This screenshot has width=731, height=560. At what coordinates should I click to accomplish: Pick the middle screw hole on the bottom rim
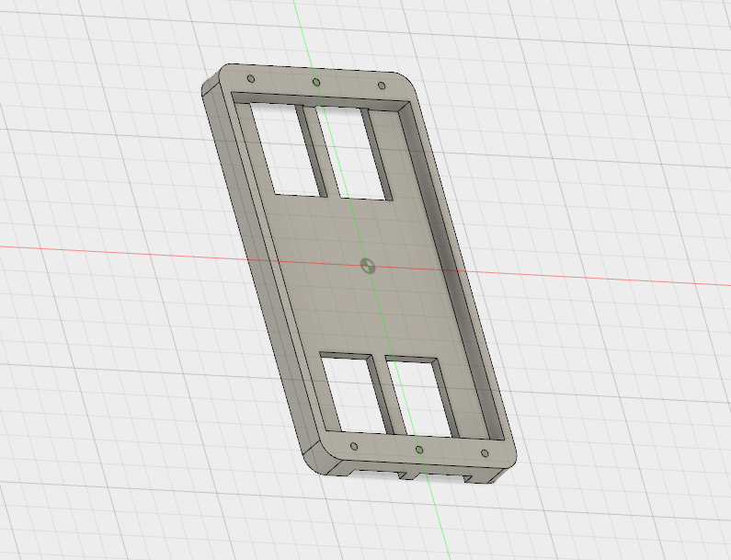pyautogui.click(x=419, y=450)
